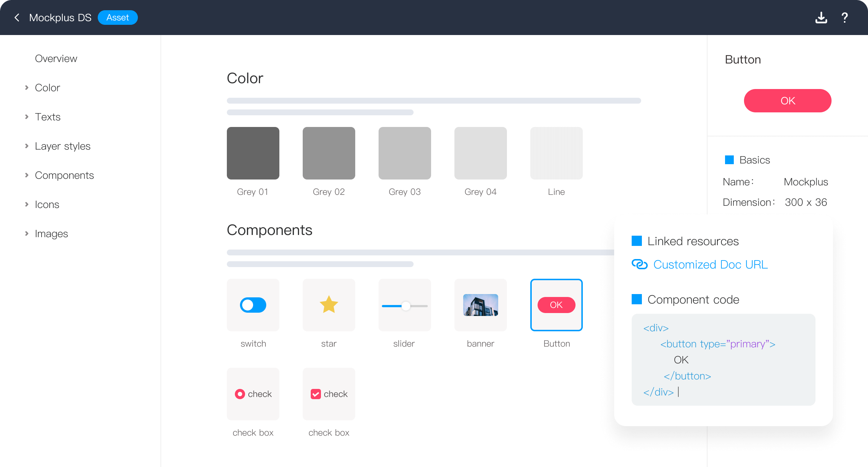Click the blue square next to Basics

pos(729,160)
